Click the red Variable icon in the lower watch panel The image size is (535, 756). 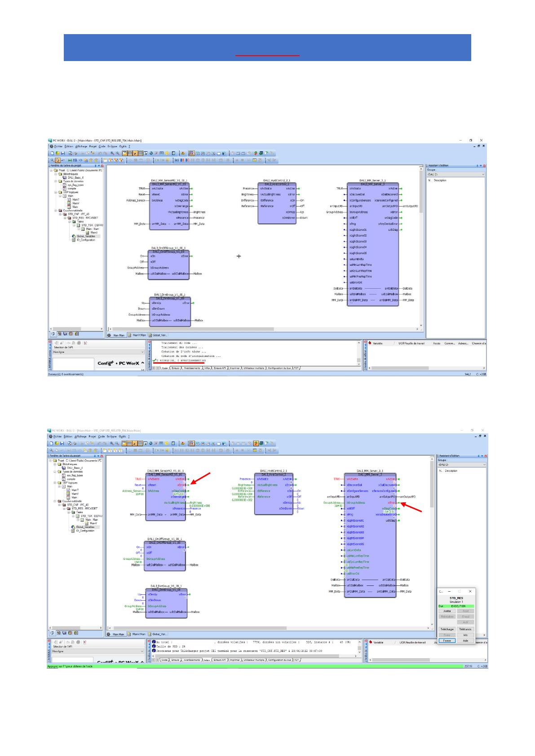pyautogui.click(x=370, y=642)
